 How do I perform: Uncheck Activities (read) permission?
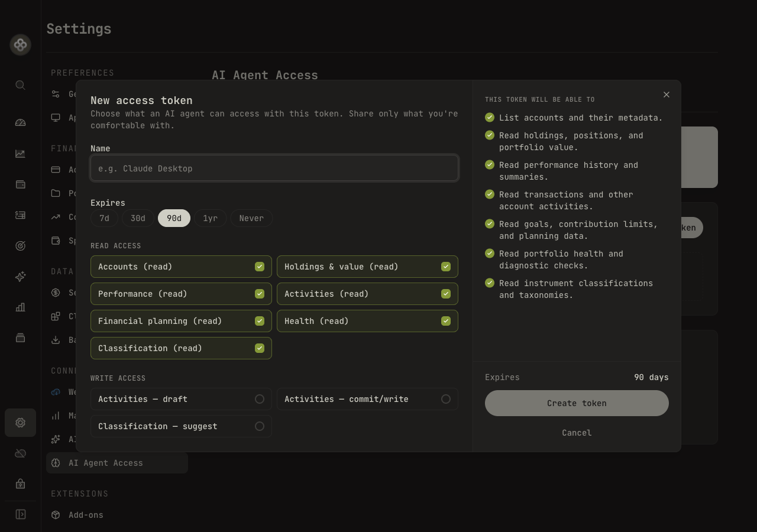click(446, 294)
